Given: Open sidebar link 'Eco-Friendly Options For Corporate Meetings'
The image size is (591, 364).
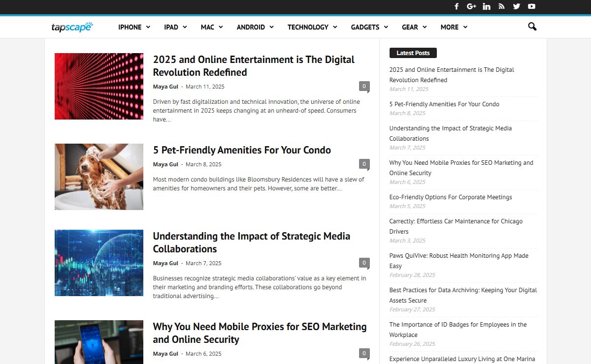Looking at the screenshot, I should (x=451, y=197).
